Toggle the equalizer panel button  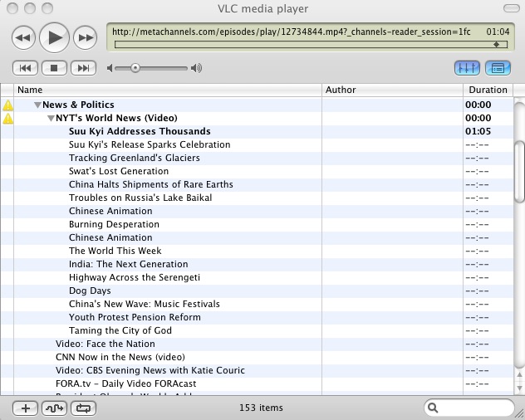pos(467,68)
